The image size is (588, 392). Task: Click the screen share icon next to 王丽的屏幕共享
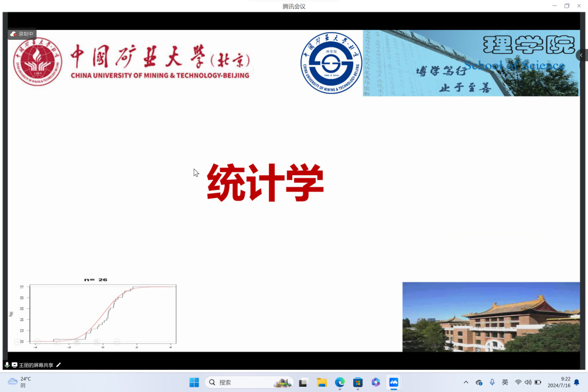point(15,365)
